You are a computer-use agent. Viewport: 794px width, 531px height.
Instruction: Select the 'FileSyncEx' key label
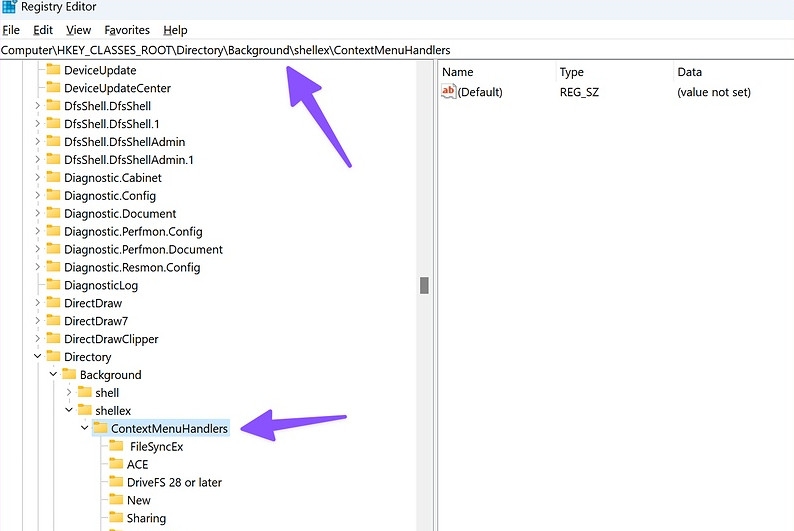[x=156, y=446]
